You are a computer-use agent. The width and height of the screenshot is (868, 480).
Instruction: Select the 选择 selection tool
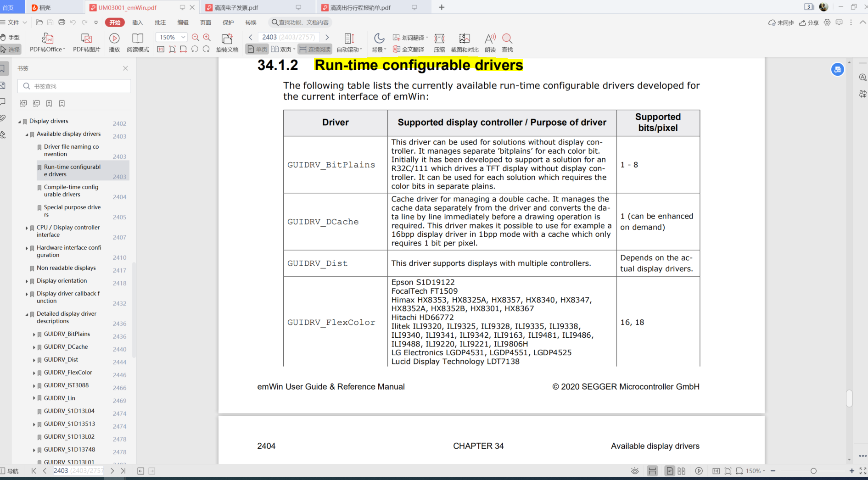tap(10, 49)
